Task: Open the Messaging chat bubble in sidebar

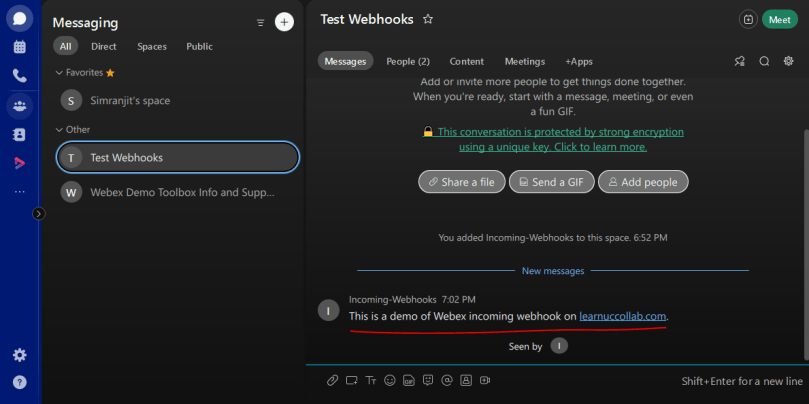Action: tap(20, 19)
